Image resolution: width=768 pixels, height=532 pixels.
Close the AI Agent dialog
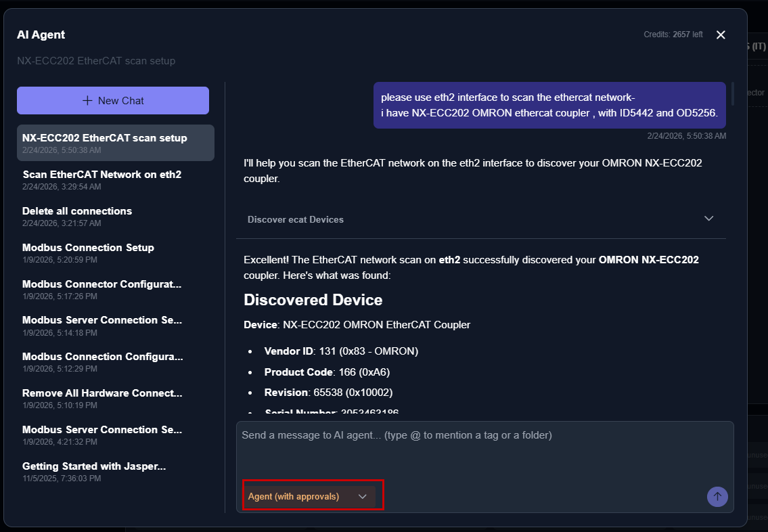click(721, 35)
